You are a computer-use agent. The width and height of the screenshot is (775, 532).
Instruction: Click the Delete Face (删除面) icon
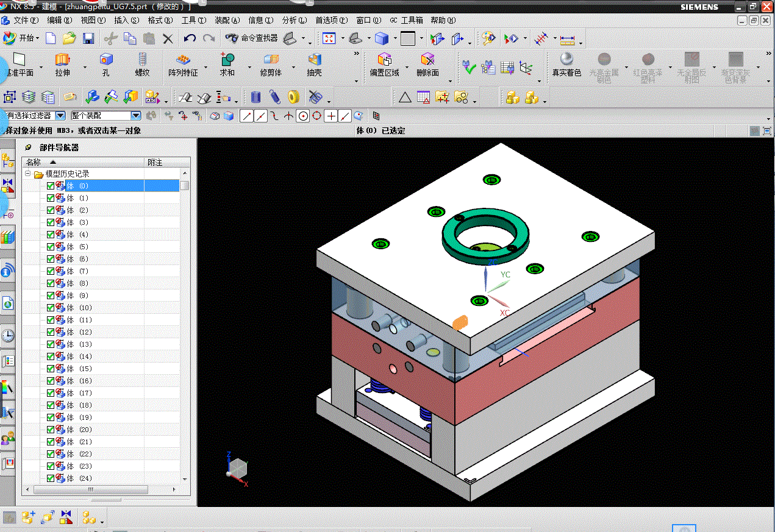click(427, 60)
